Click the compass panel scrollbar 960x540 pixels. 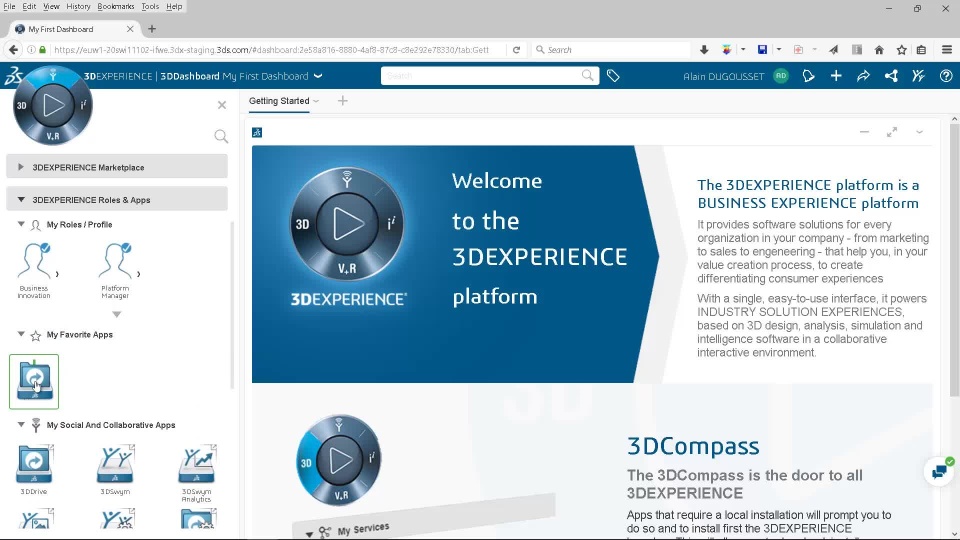232,305
